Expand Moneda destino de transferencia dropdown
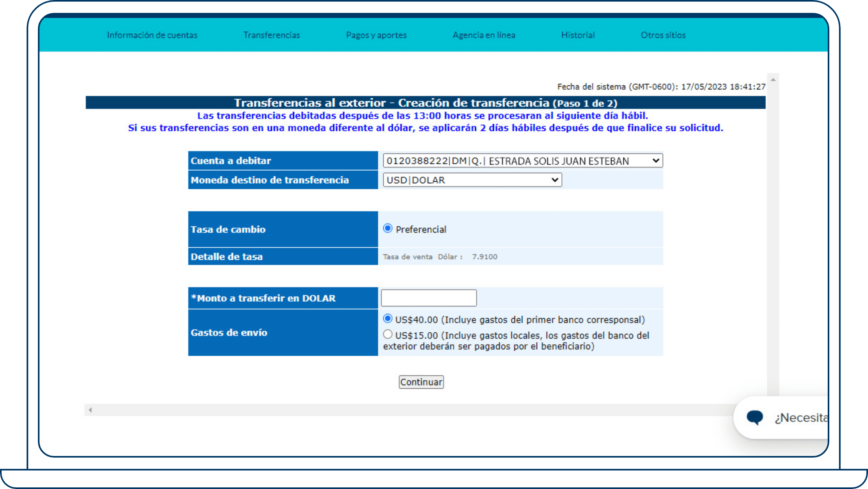The image size is (868, 489). pos(472,180)
